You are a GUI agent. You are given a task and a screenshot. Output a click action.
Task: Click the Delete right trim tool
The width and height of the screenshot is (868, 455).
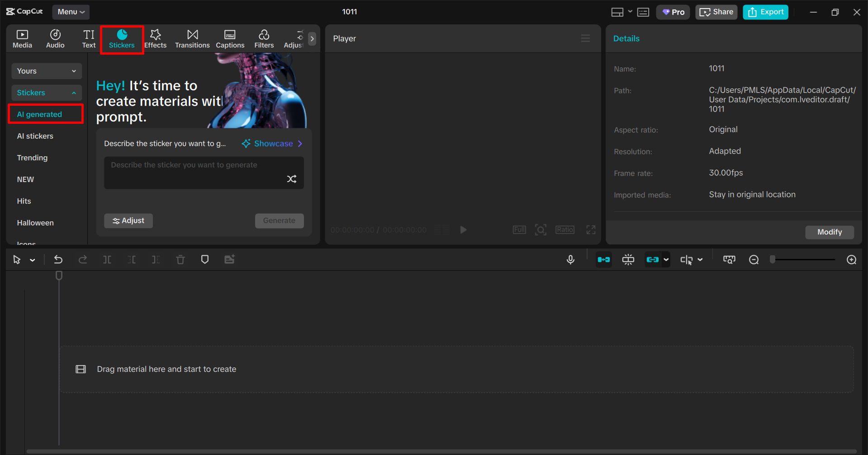pos(156,259)
